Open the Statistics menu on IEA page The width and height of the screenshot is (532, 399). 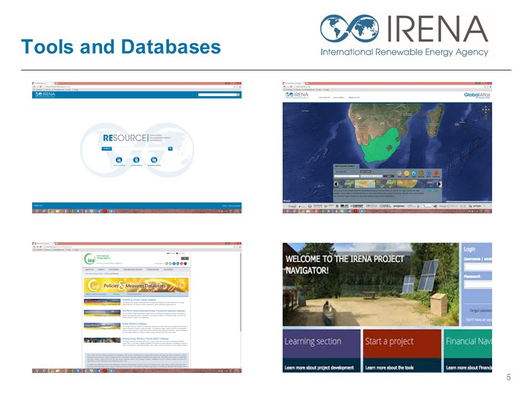point(168,269)
